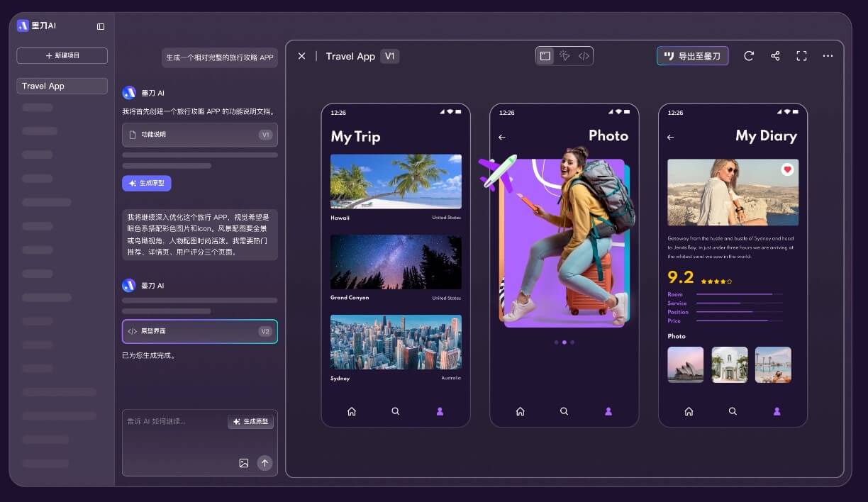868x502 pixels.
Task: Select the Travel App project in sidebar
Action: [62, 85]
